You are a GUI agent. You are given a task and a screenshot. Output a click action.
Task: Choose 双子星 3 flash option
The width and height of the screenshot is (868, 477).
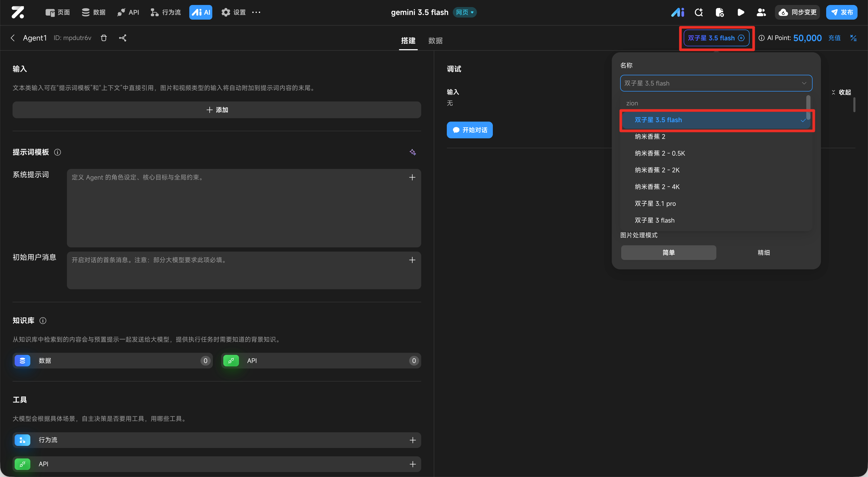(716, 220)
